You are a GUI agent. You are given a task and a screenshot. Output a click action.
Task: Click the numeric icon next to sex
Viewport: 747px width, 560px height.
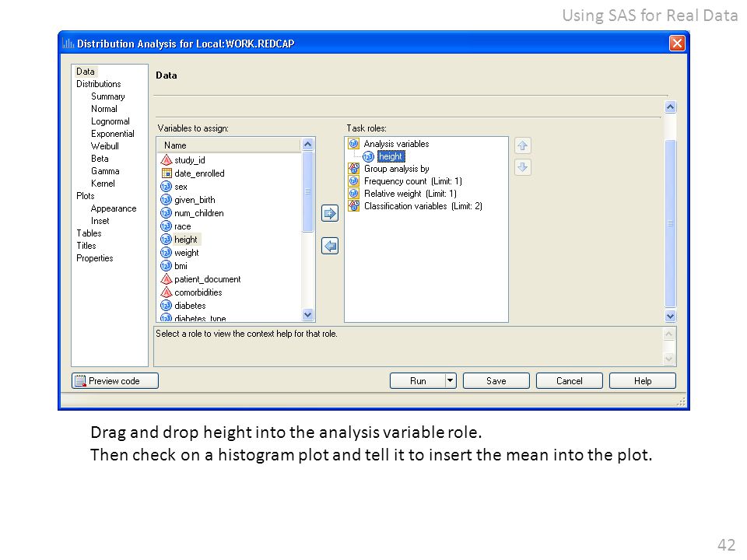[166, 187]
